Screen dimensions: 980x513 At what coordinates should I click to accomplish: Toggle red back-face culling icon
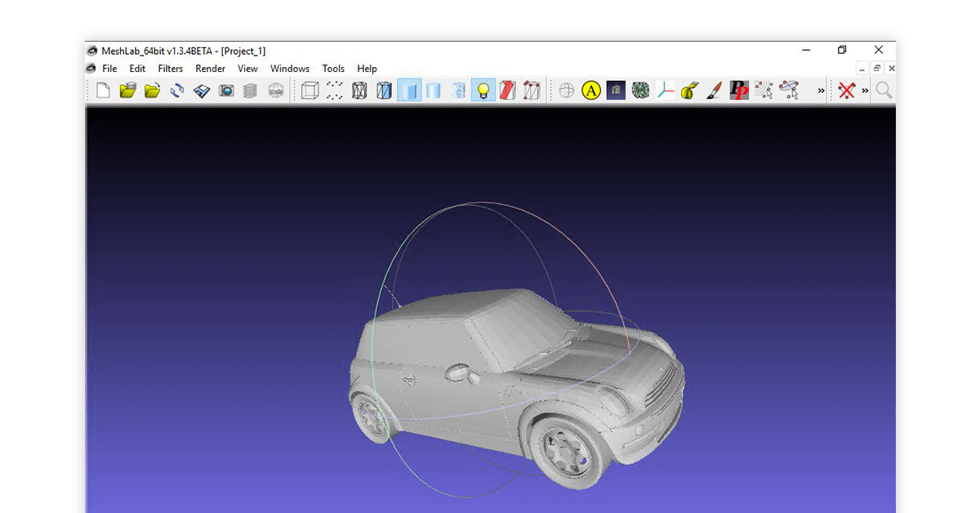click(507, 91)
